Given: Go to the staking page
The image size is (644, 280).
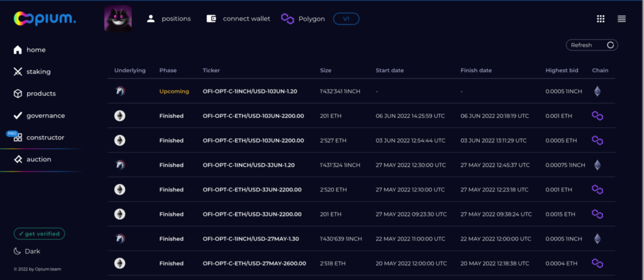Looking at the screenshot, I should click(38, 72).
